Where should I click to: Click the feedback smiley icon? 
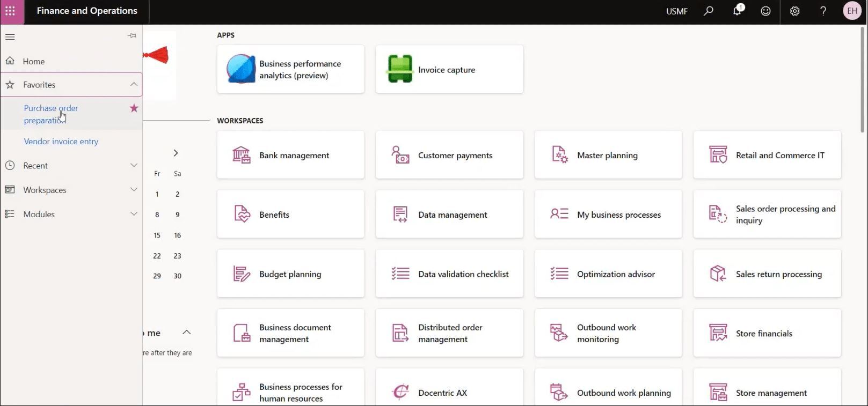tap(766, 11)
